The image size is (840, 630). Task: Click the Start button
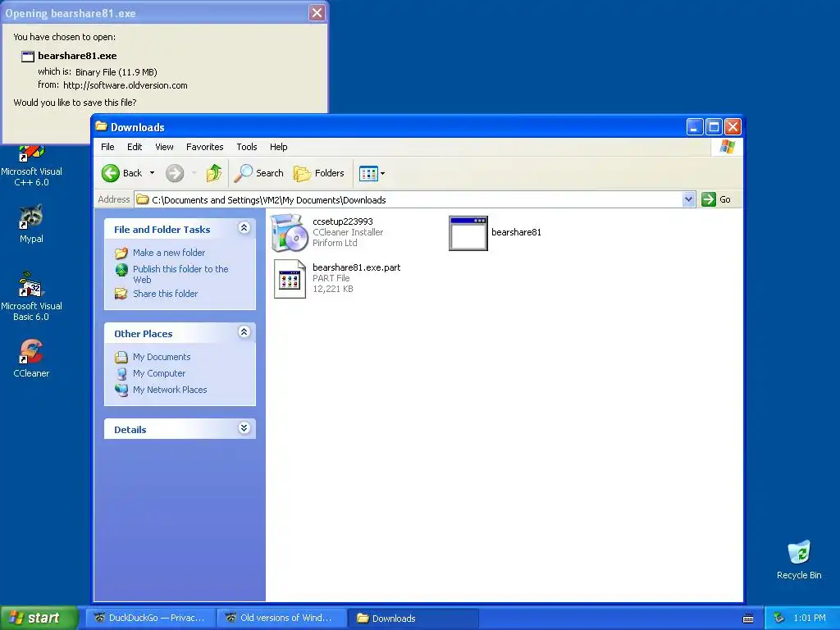click(x=39, y=618)
